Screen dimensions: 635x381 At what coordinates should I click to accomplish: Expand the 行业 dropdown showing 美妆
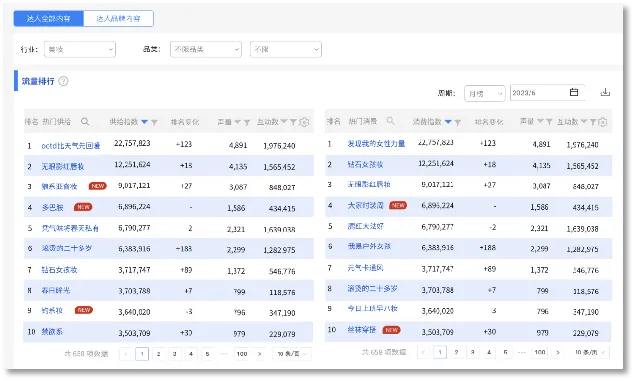click(80, 49)
